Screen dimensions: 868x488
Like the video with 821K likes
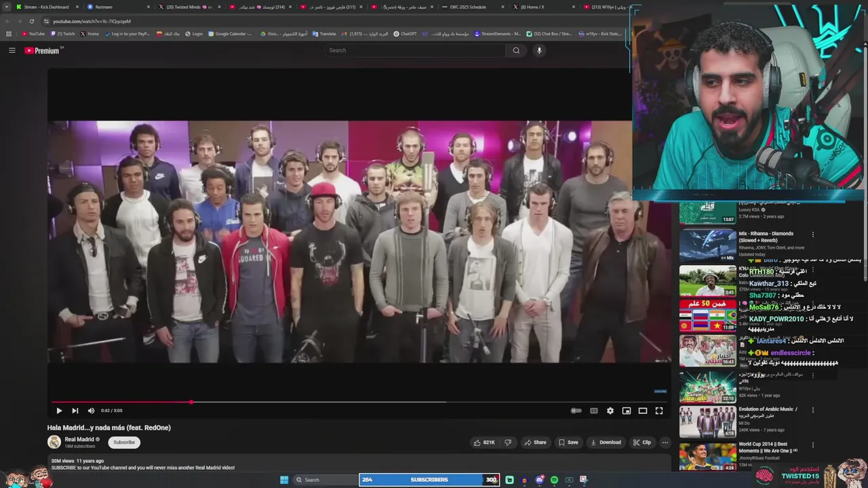pyautogui.click(x=484, y=442)
